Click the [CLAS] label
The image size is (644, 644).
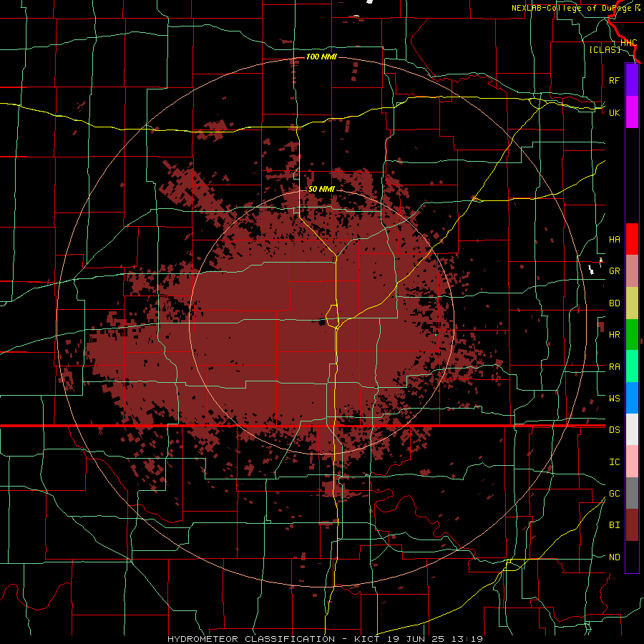point(605,50)
